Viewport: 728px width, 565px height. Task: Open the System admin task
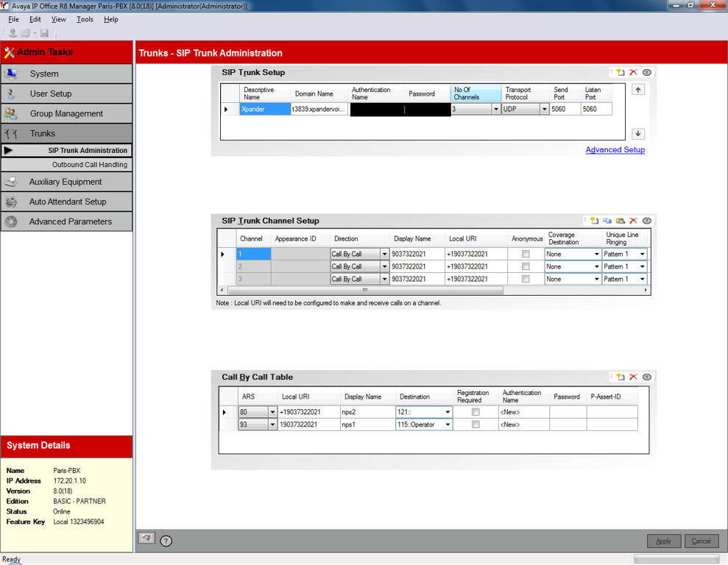pyautogui.click(x=66, y=74)
